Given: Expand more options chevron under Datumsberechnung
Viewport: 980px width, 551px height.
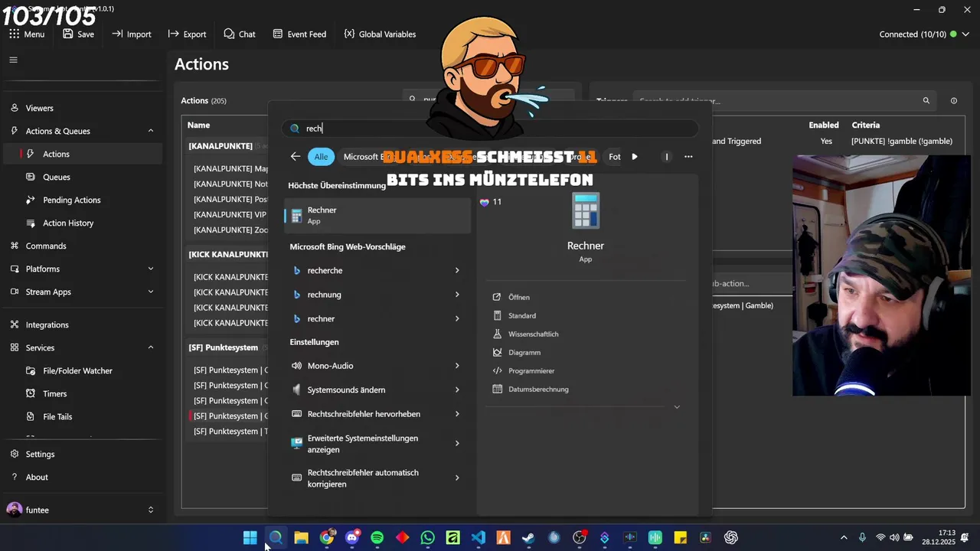Looking at the screenshot, I should click(677, 407).
